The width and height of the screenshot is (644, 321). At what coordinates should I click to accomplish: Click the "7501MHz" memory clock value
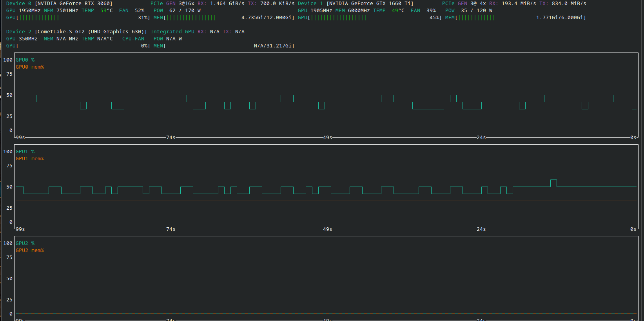(x=67, y=11)
